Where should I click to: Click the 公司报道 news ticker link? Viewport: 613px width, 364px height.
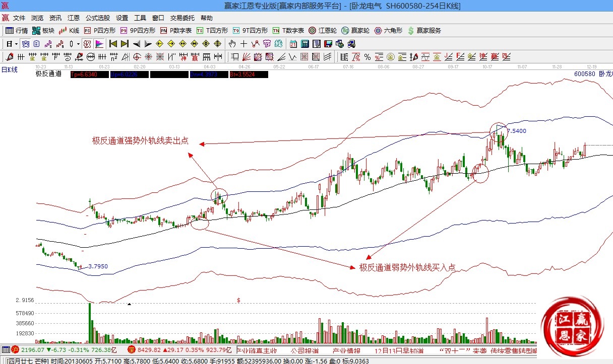pyautogui.click(x=304, y=350)
